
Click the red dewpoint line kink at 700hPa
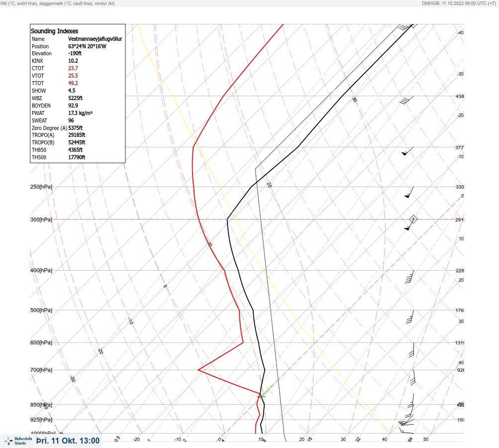pos(199,370)
